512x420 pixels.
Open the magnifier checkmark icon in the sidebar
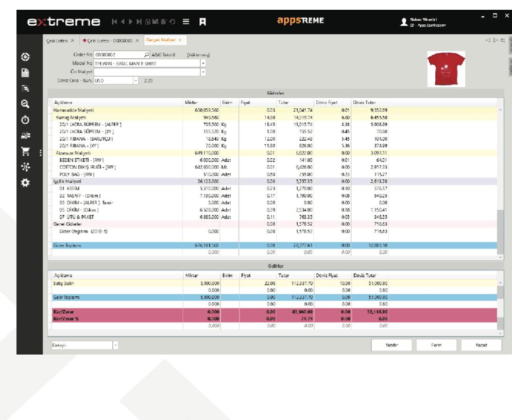click(x=25, y=104)
